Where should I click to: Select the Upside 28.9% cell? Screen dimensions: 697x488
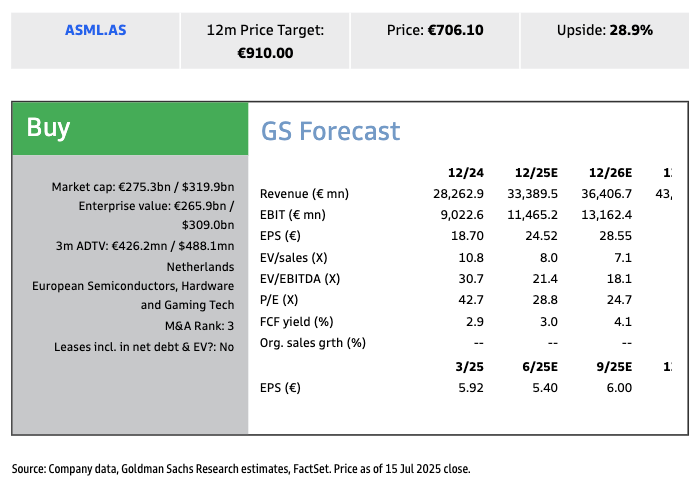coord(604,30)
